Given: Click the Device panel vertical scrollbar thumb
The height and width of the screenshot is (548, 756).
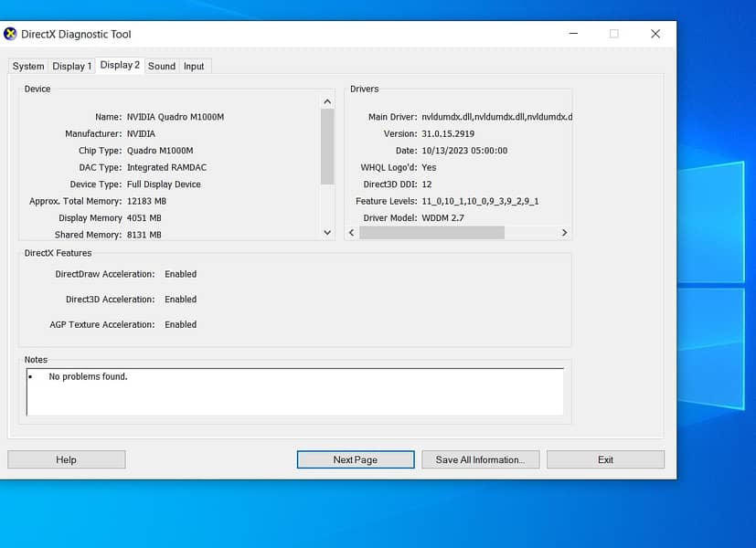Looking at the screenshot, I should [x=327, y=146].
